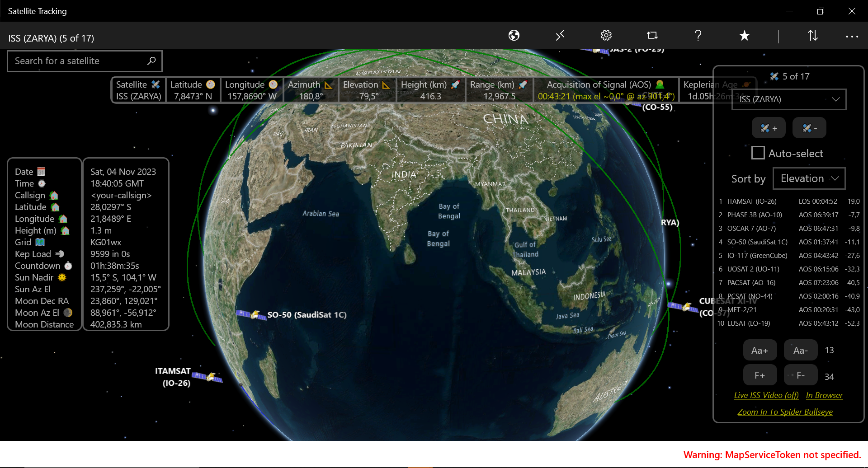Remove a satellite with the satellite- button

[x=809, y=128]
